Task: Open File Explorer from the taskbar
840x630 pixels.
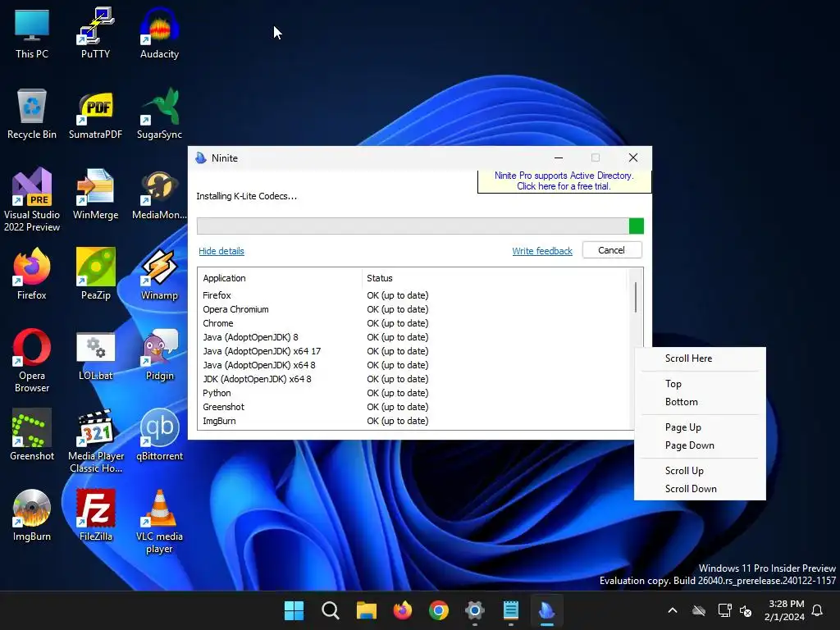Action: [x=367, y=610]
